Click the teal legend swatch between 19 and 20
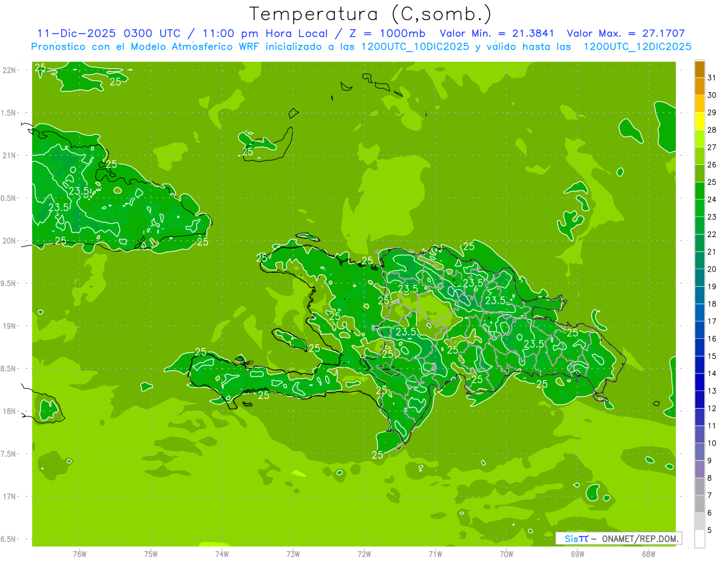The height and width of the screenshot is (562, 728). point(699,278)
